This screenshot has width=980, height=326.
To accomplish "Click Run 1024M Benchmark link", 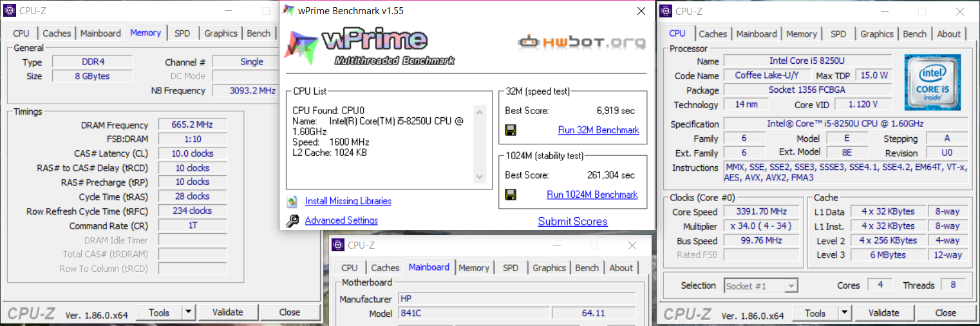I will (x=592, y=195).
